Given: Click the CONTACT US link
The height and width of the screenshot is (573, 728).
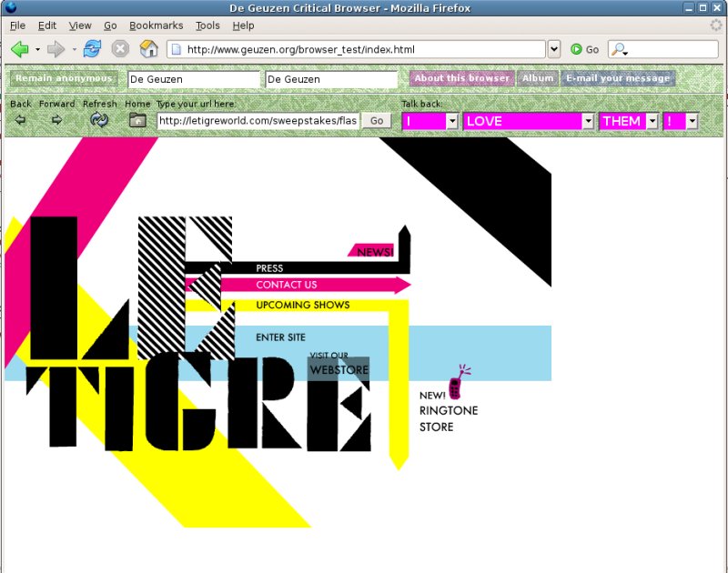Looking at the screenshot, I should pos(287,285).
